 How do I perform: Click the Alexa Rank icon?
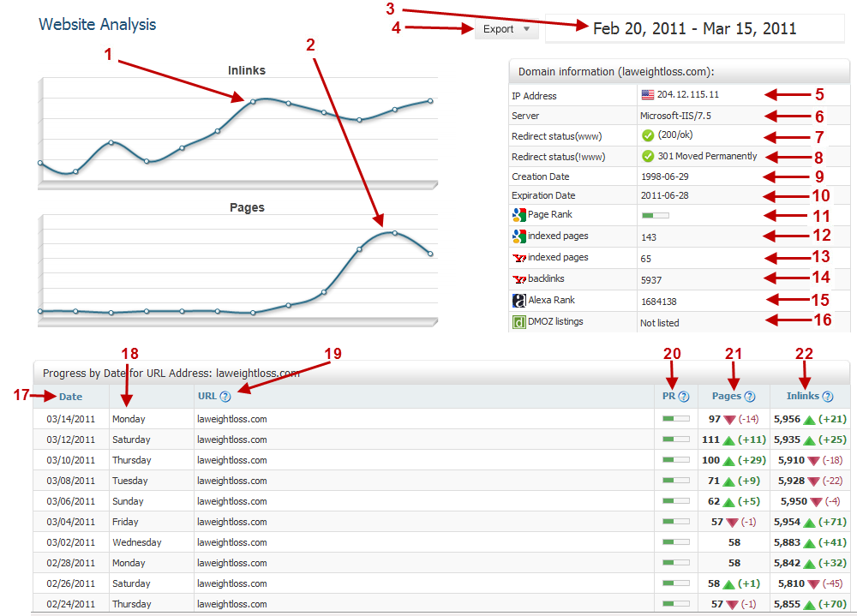pos(518,301)
